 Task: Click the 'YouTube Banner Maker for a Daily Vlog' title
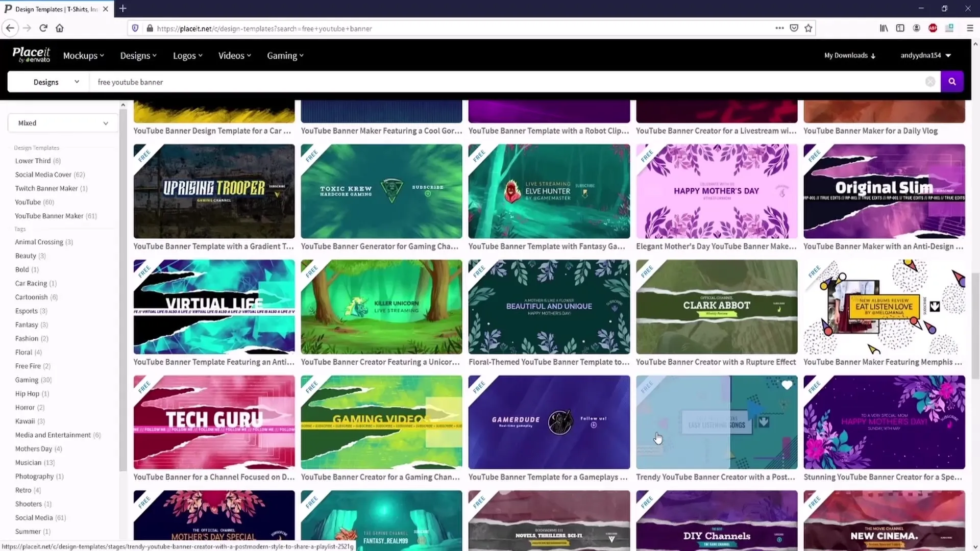870,131
